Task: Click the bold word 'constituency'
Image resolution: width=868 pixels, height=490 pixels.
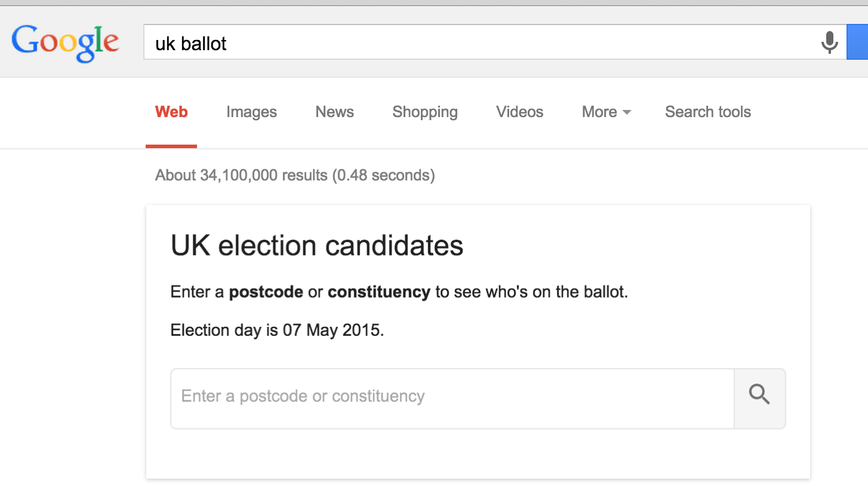Action: (x=379, y=293)
